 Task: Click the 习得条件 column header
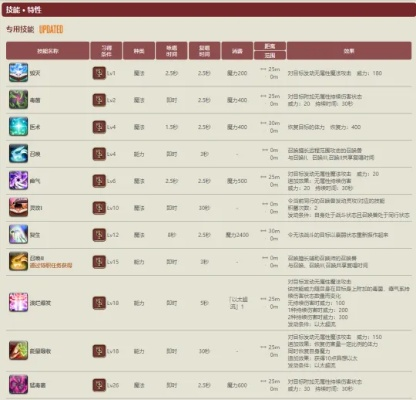(x=106, y=51)
